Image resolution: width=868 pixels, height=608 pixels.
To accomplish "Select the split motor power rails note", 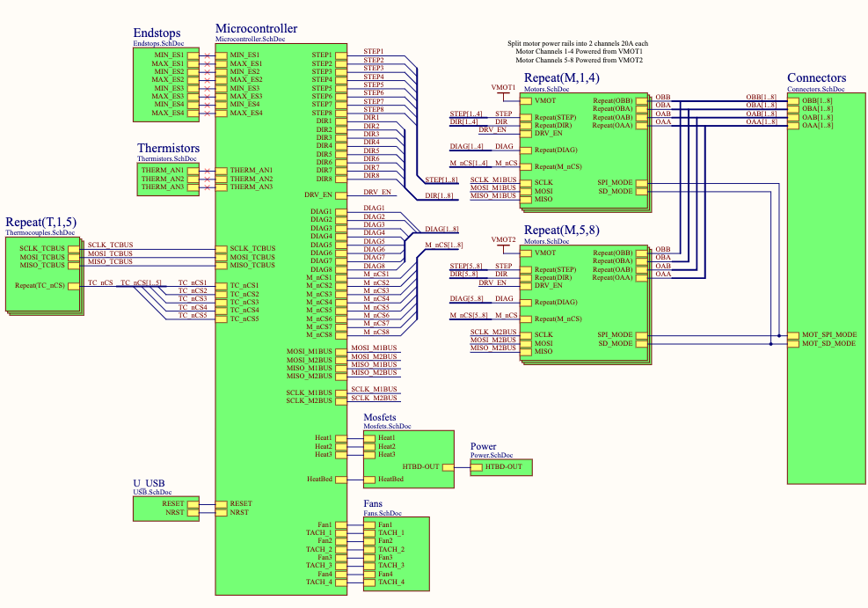I will [579, 52].
